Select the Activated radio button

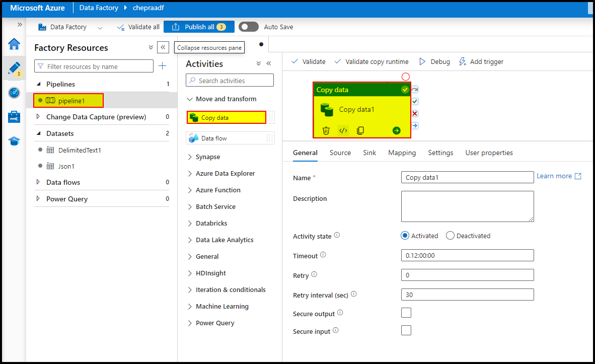tap(405, 236)
